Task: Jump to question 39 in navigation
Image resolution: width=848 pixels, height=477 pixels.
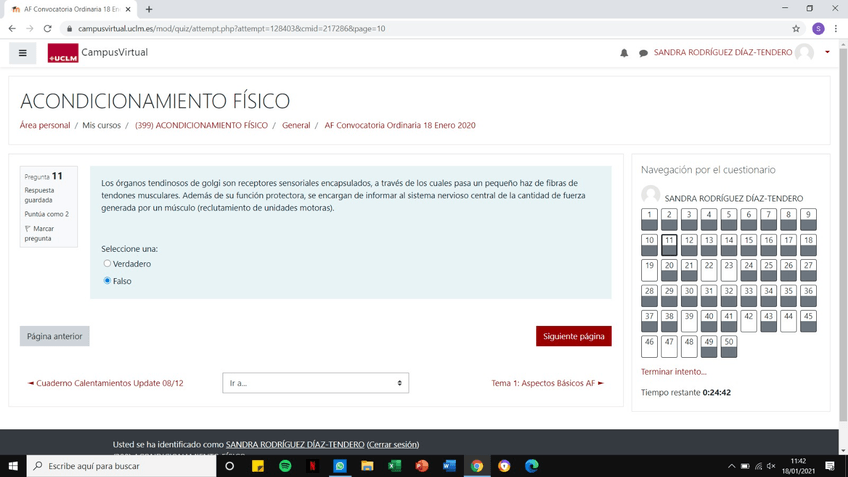Action: pos(688,321)
